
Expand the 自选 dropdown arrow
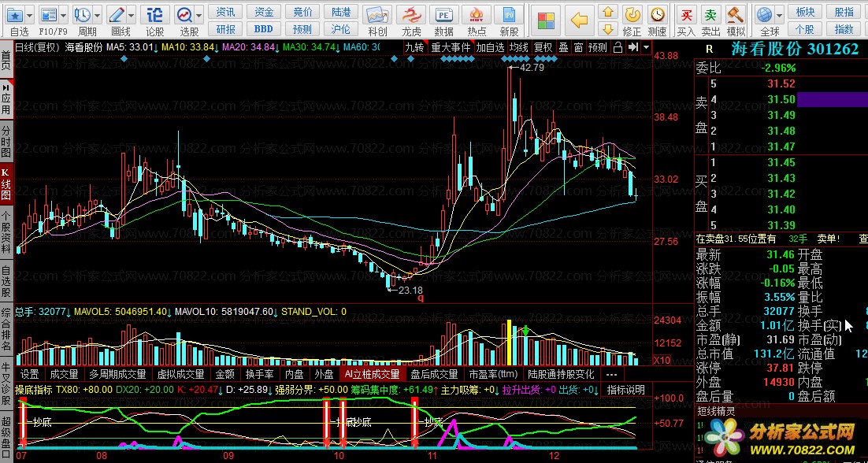pyautogui.click(x=29, y=15)
